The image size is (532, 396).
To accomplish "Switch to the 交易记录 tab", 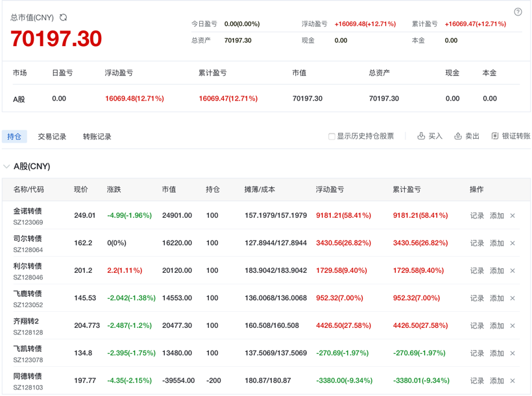I will coord(52,137).
